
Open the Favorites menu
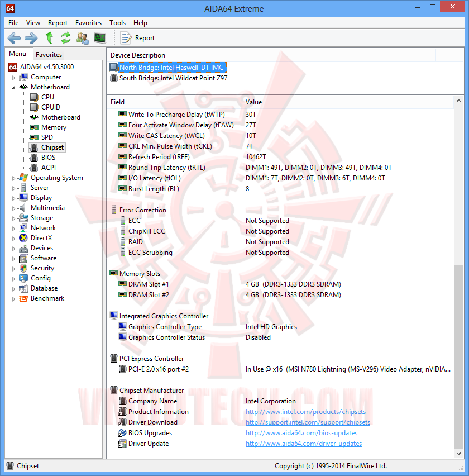88,23
